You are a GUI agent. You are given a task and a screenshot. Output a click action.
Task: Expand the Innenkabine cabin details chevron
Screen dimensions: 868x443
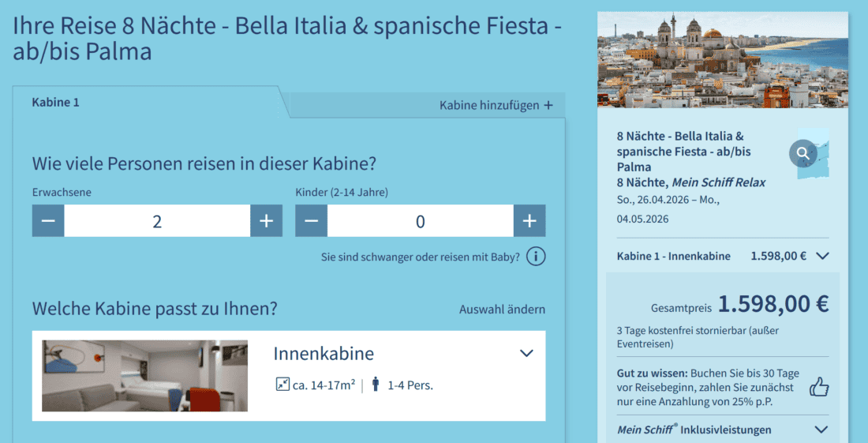coord(526,354)
